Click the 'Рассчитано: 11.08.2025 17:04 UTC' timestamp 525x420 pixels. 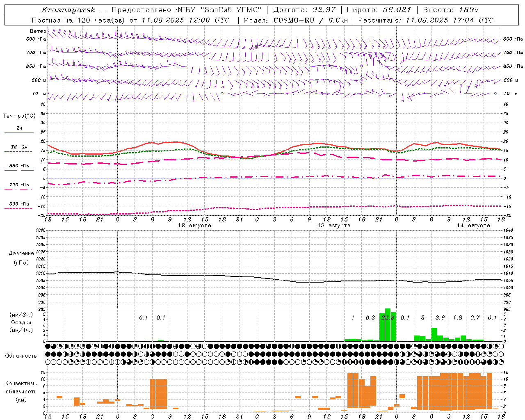point(426,20)
